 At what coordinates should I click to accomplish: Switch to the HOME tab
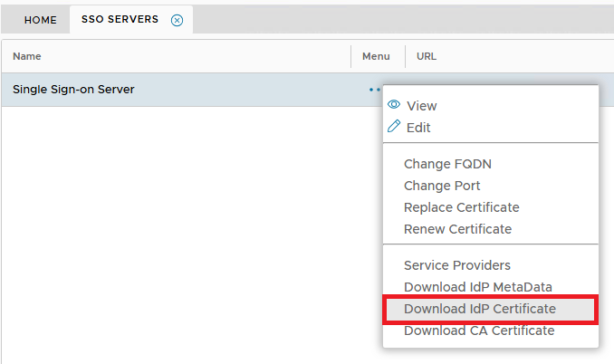40,20
